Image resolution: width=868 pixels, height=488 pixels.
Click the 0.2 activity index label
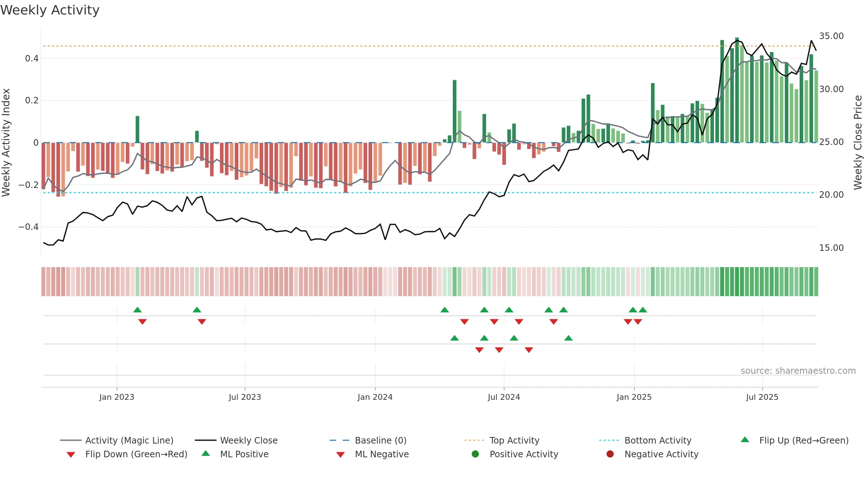pyautogui.click(x=32, y=100)
